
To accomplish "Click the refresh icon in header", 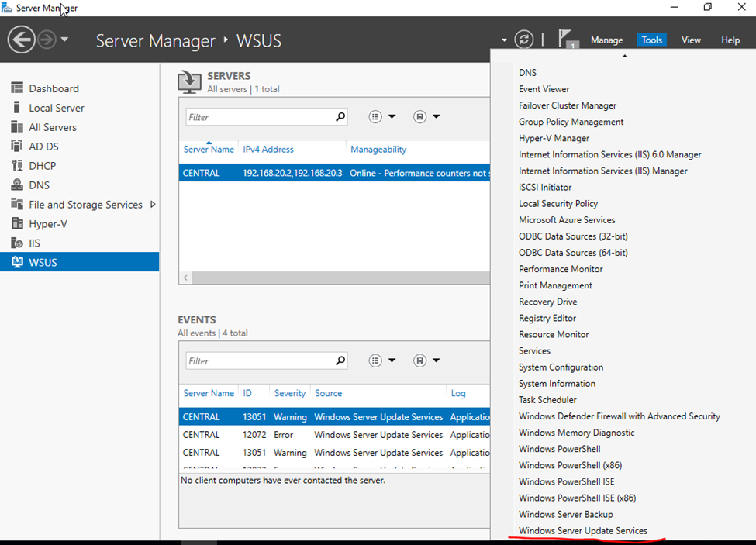I will [x=524, y=40].
